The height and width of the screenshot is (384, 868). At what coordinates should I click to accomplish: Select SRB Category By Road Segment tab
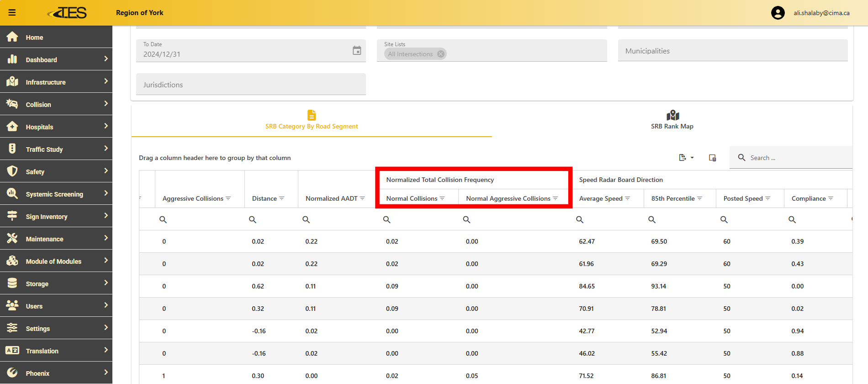pos(312,120)
